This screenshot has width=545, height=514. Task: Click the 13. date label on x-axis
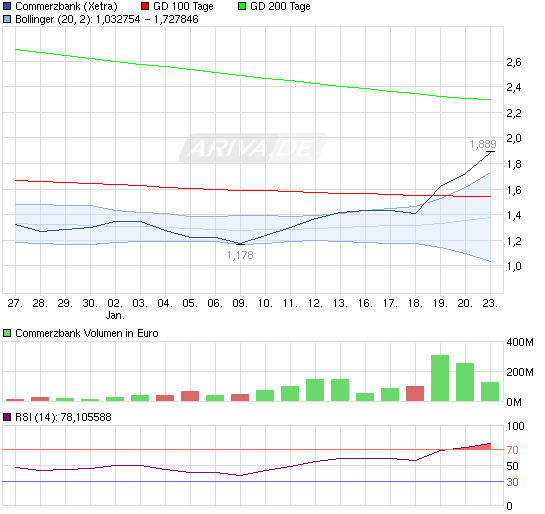click(x=341, y=303)
